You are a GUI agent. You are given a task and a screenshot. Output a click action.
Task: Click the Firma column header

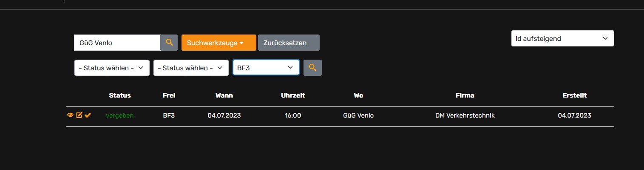pos(465,95)
